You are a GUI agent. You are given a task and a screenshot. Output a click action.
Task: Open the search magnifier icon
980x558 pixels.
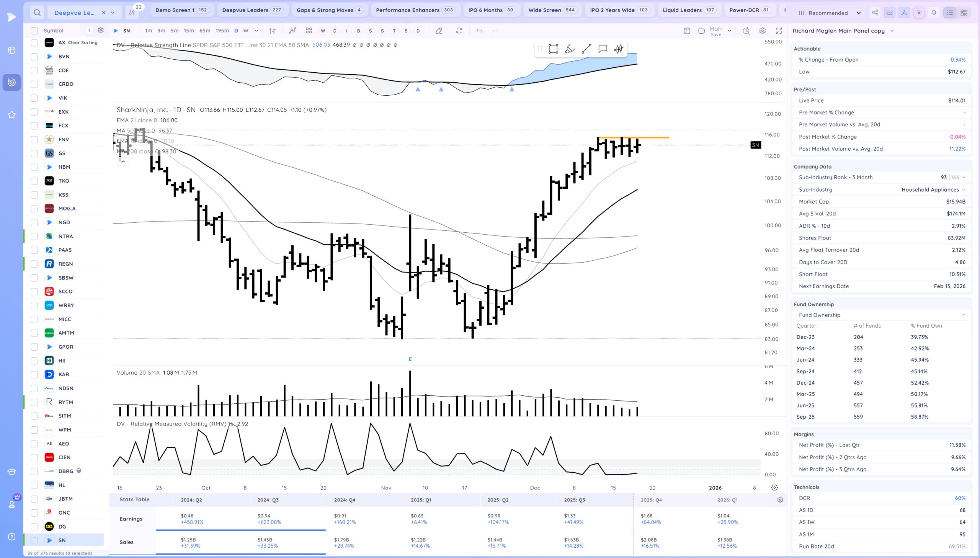pyautogui.click(x=37, y=13)
